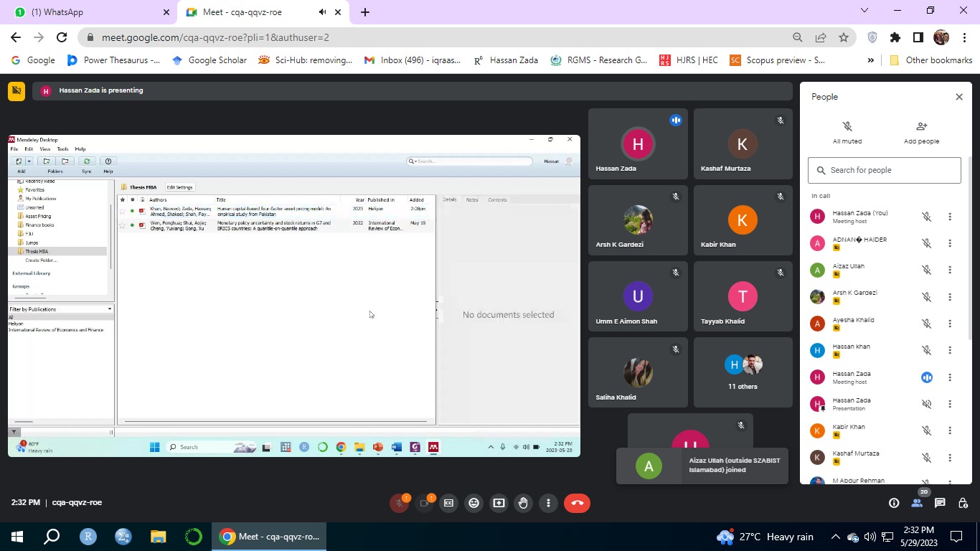Click the Add people icon
Screen dimensions: 980x551
[x=921, y=131]
